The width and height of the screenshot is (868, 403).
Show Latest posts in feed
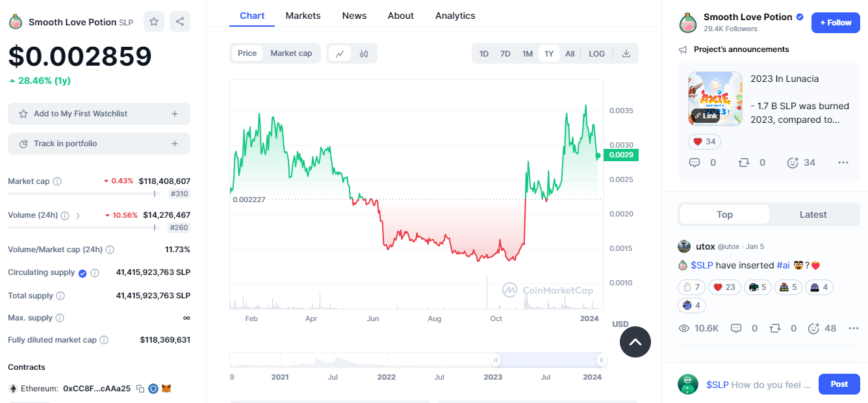pyautogui.click(x=813, y=214)
